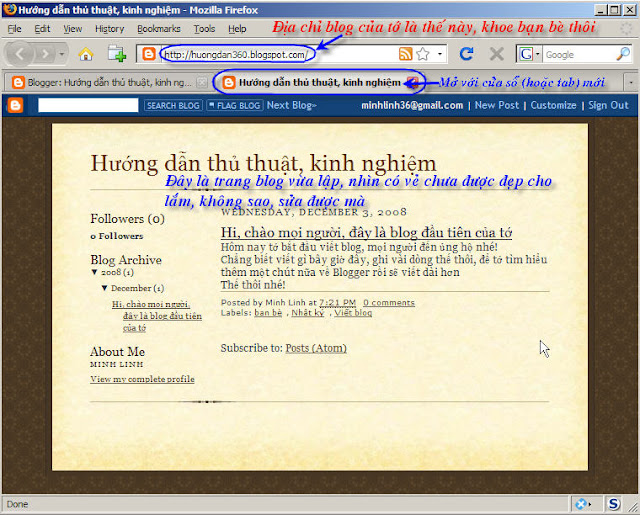The width and height of the screenshot is (640, 515).
Task: Click the New Post link
Action: click(x=497, y=105)
